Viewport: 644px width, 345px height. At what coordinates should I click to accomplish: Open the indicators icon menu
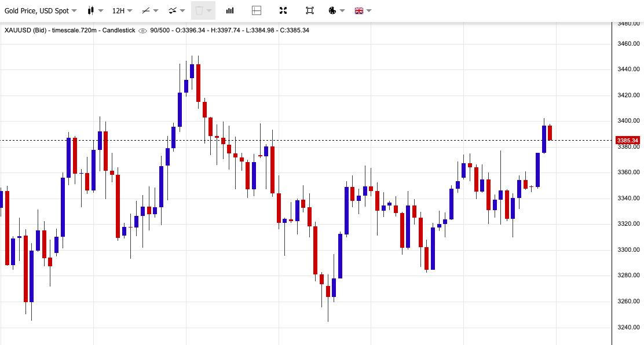click(x=173, y=10)
